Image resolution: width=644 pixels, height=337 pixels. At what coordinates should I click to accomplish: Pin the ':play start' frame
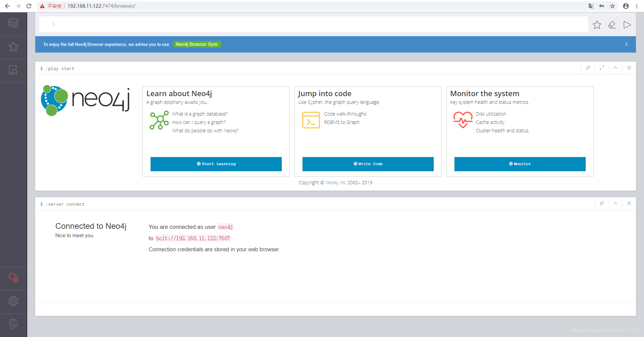coord(588,68)
